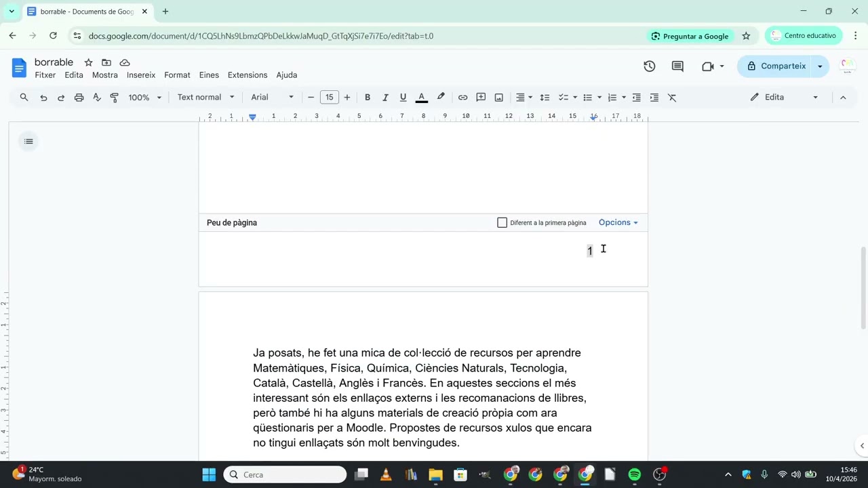868x488 pixels.
Task: Open the footer Opcions dropdown
Action: (618, 222)
